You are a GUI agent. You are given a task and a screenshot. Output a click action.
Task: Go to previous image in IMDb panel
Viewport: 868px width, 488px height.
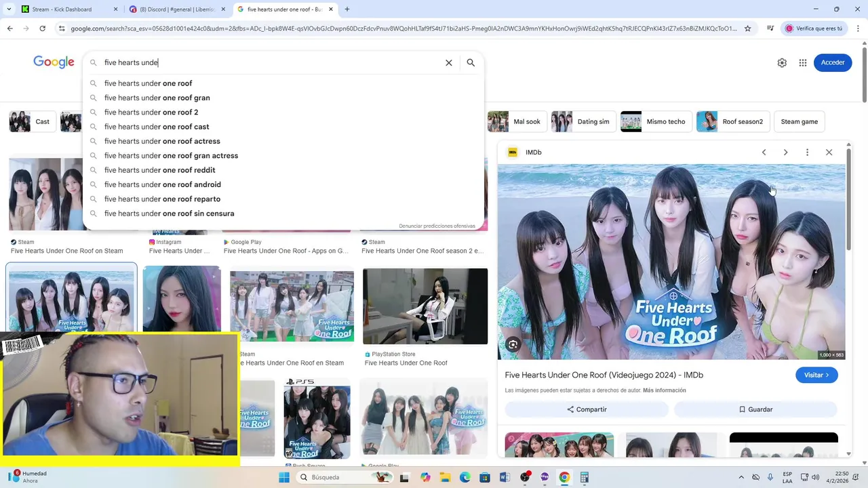[x=764, y=152]
